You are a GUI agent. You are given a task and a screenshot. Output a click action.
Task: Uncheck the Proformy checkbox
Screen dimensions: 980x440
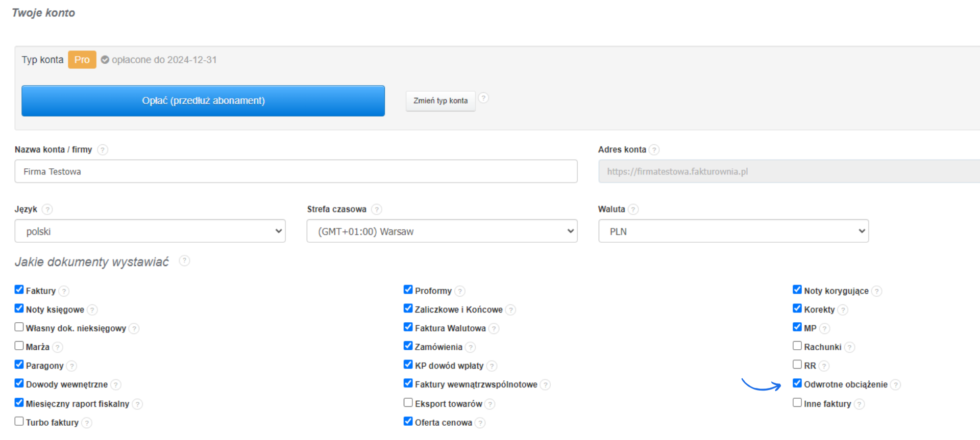coord(408,290)
